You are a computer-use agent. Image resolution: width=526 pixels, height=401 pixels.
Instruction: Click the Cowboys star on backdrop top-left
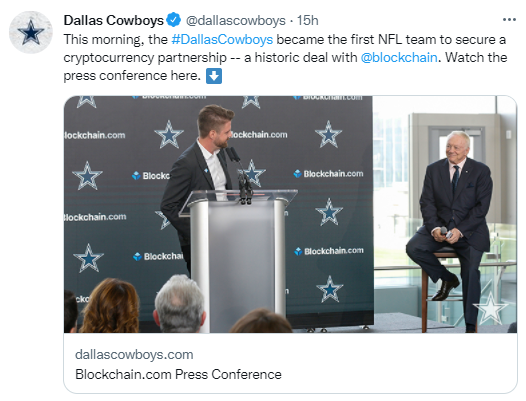point(87,102)
